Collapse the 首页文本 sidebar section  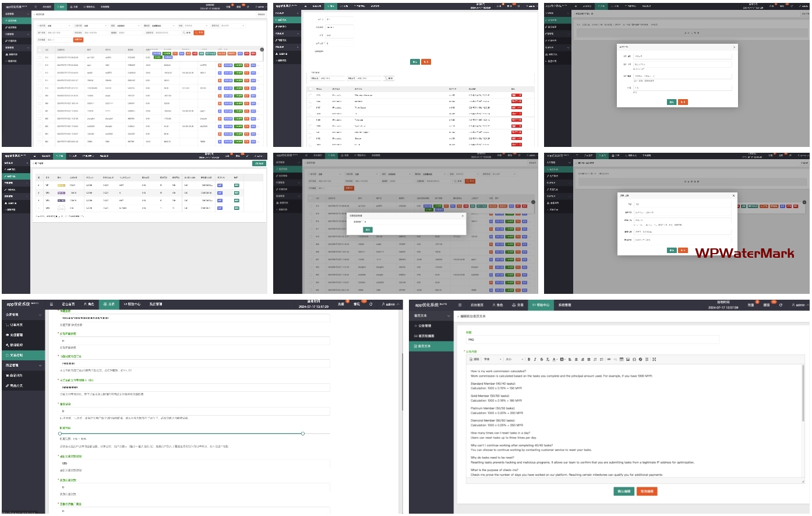[448, 315]
